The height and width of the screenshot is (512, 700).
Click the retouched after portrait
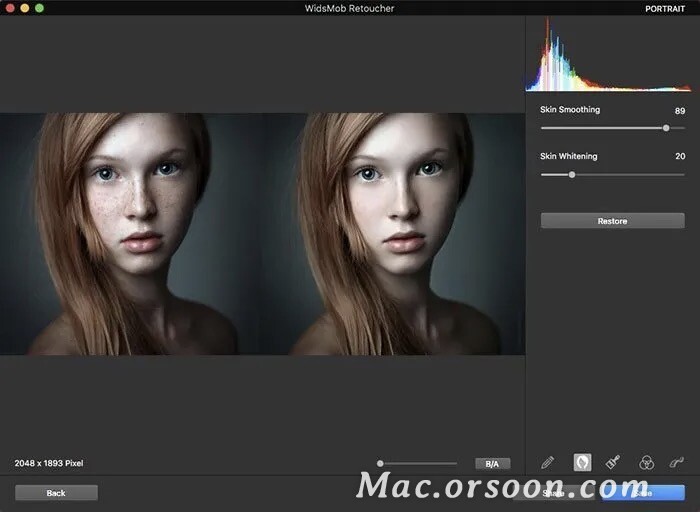pyautogui.click(x=394, y=234)
